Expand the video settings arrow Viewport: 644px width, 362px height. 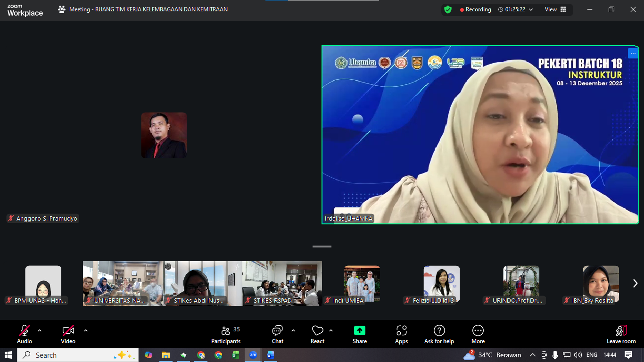(86, 330)
